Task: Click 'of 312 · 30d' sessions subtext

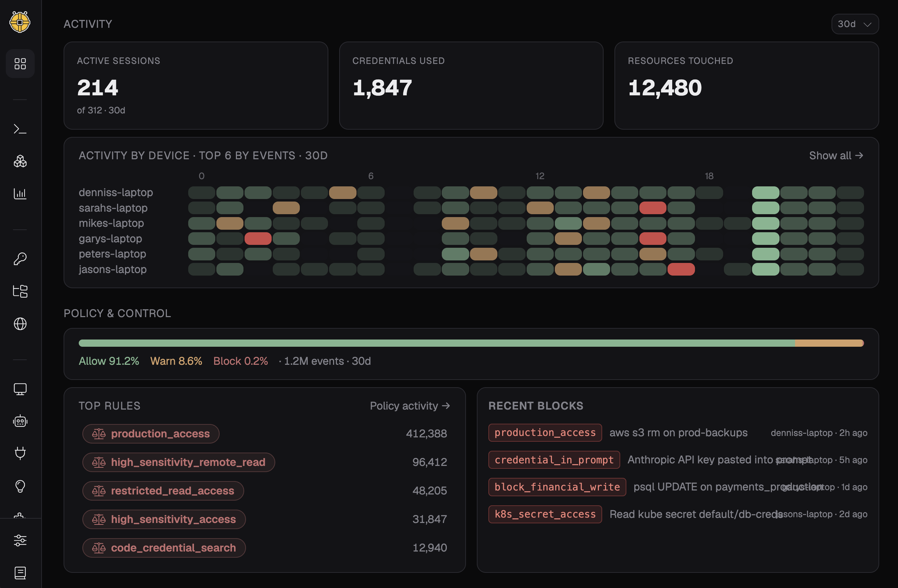Action: tap(101, 110)
